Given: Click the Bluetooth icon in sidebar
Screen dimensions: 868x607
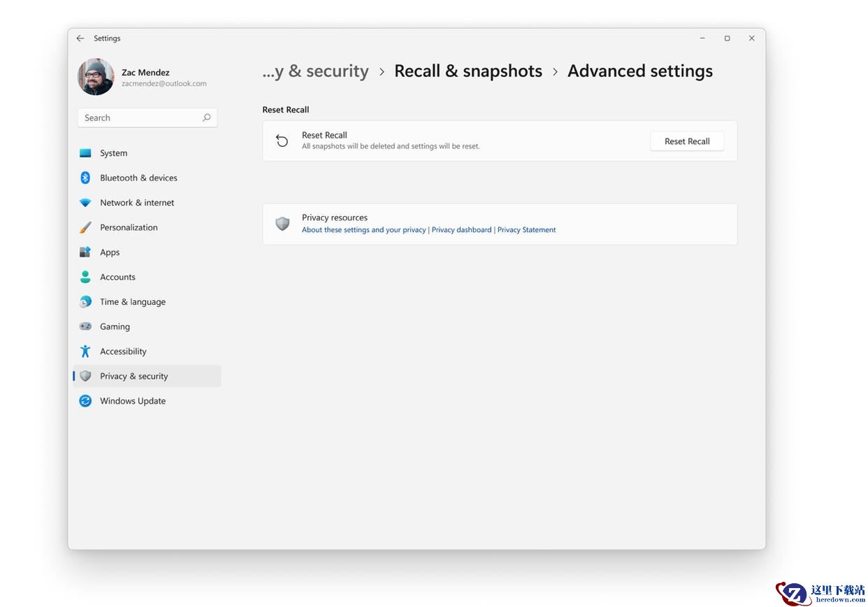Looking at the screenshot, I should pos(85,178).
